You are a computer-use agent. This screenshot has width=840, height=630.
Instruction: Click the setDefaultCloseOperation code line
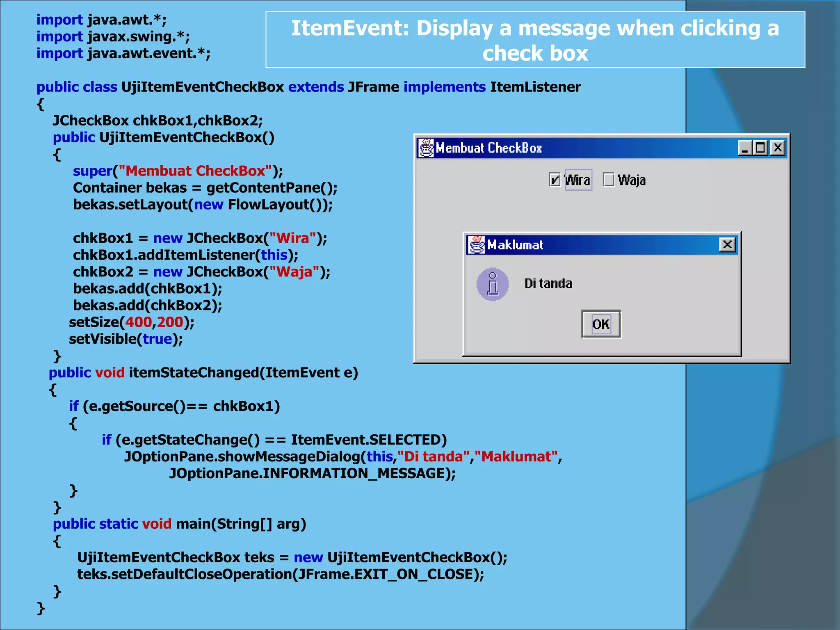click(281, 575)
